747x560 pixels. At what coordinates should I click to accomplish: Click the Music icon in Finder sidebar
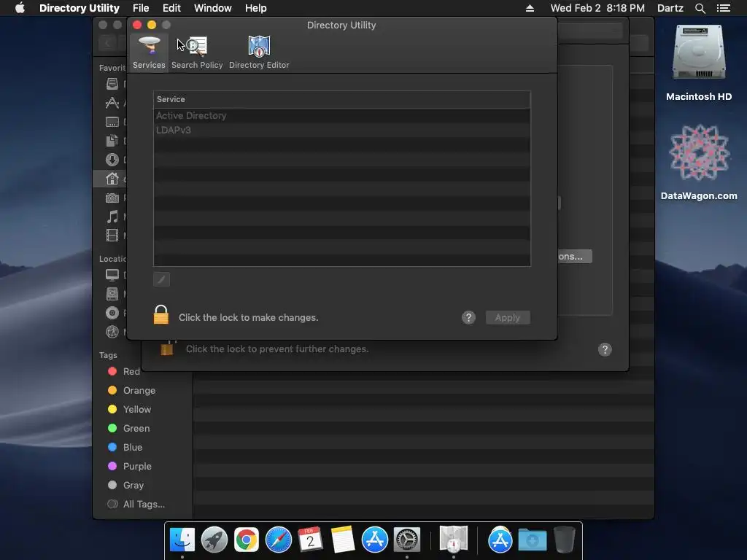tap(112, 217)
